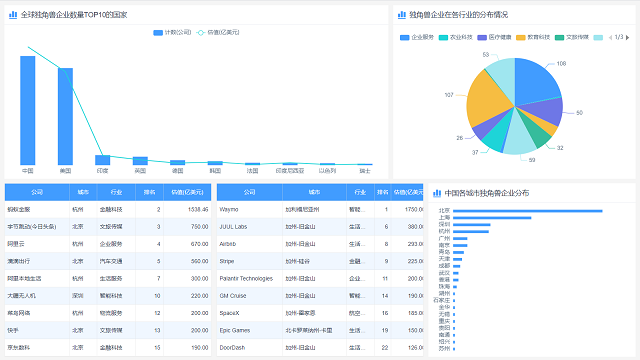The image size is (640, 360).
Task: Click the 北京 bar in the cities chart
Action: pyautogui.click(x=528, y=211)
